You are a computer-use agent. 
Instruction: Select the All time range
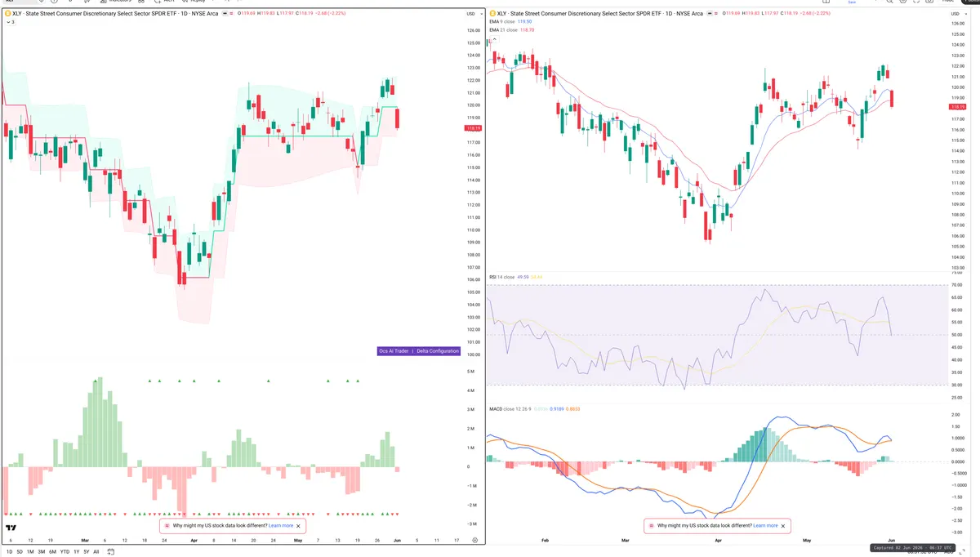pyautogui.click(x=96, y=552)
